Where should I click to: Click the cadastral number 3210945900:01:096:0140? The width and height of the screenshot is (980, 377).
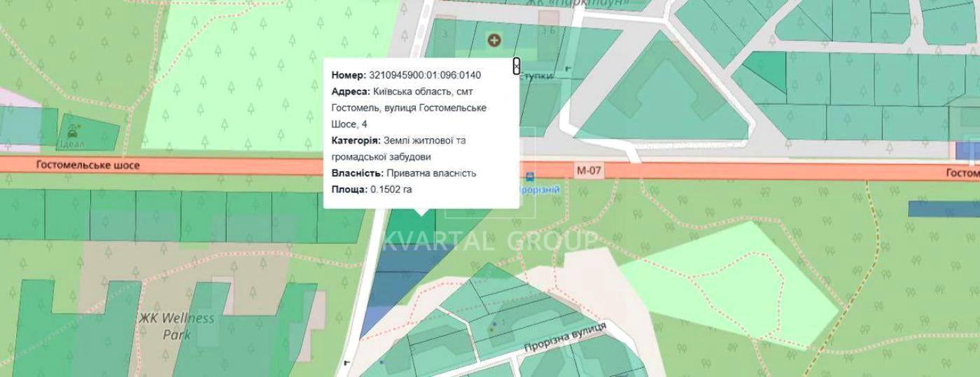[x=425, y=76]
